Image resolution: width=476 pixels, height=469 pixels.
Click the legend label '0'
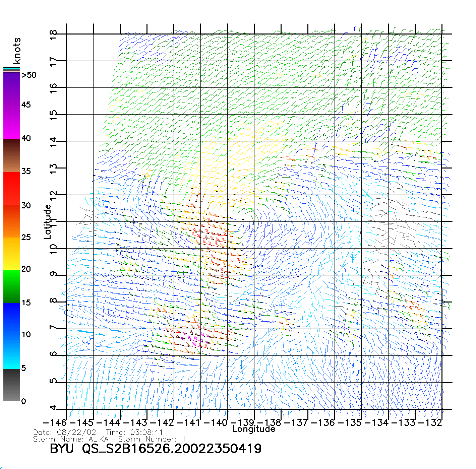tap(23, 401)
